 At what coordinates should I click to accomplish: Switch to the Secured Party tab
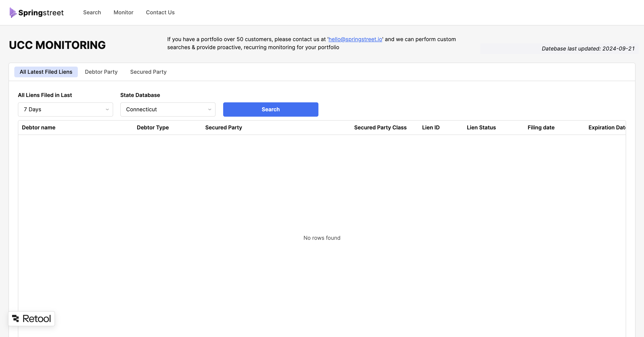pos(148,72)
